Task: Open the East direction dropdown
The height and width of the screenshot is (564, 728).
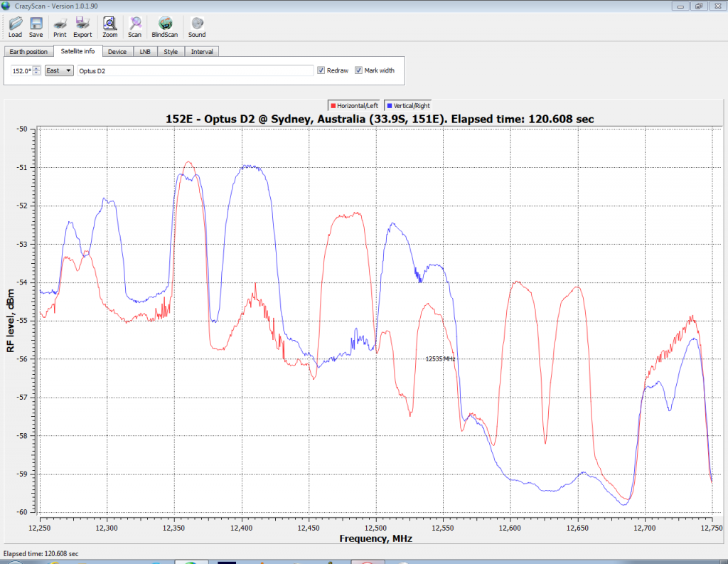Action: [x=59, y=70]
